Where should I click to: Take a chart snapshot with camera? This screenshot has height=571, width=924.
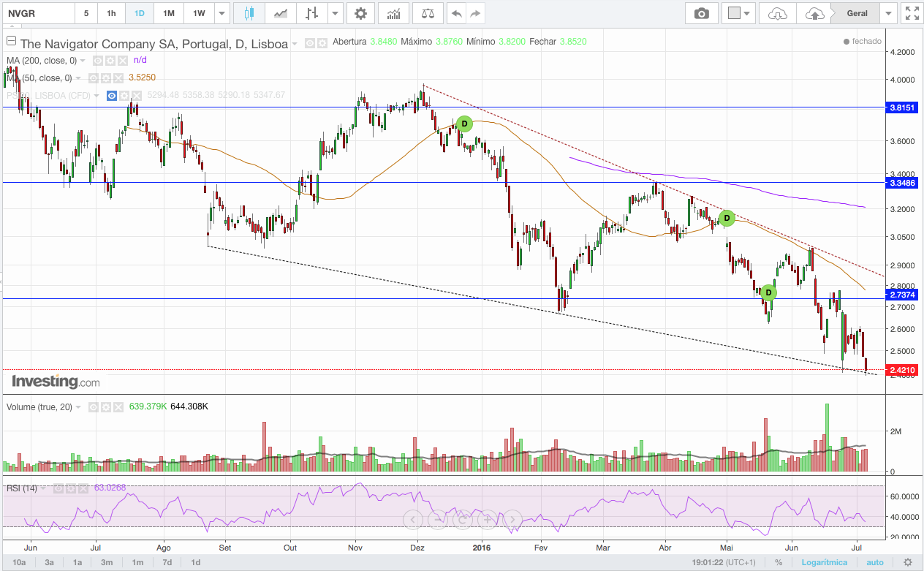(702, 13)
